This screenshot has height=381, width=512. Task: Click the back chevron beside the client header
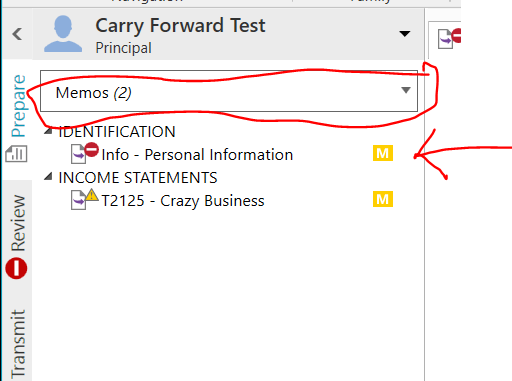coord(17,34)
